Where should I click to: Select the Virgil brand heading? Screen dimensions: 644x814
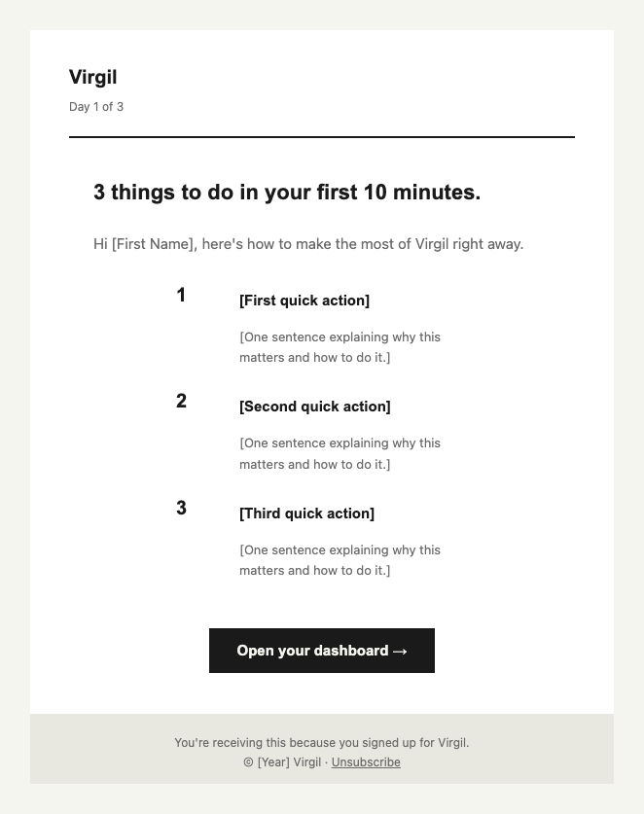pyautogui.click(x=93, y=78)
